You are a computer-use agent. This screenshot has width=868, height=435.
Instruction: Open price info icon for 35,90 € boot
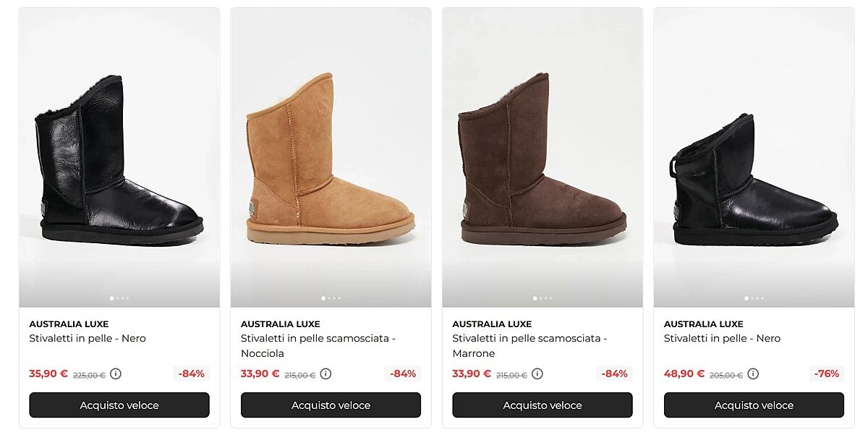click(116, 374)
